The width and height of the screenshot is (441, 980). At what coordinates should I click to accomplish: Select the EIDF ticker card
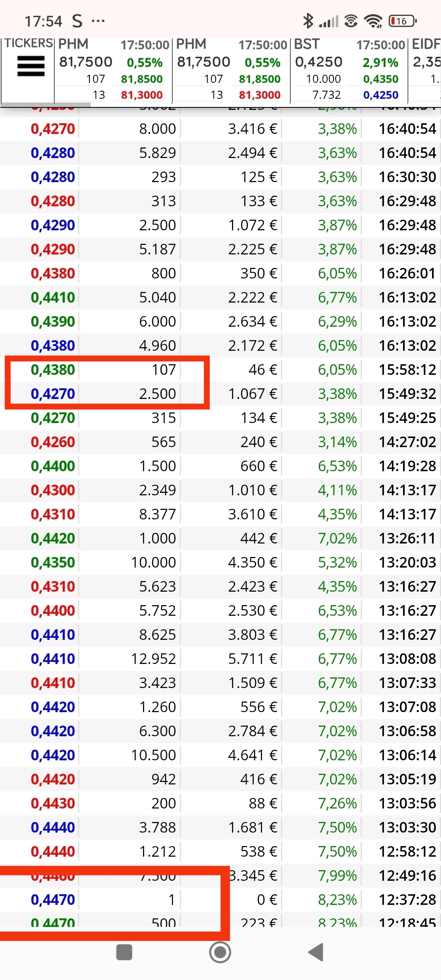(425, 70)
